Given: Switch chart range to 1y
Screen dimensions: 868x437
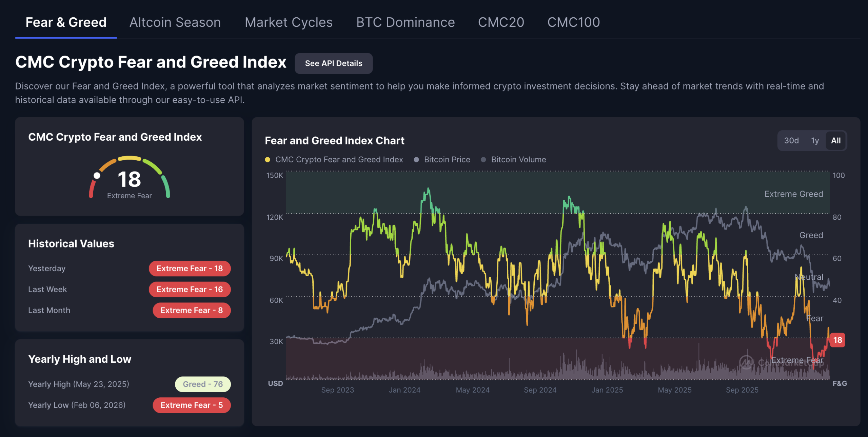Looking at the screenshot, I should click(x=815, y=141).
